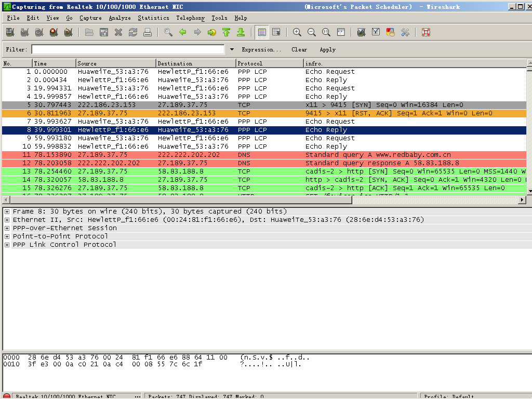This screenshot has height=399, width=532.
Task: Reset zoom to normal size icon
Action: (x=326, y=32)
